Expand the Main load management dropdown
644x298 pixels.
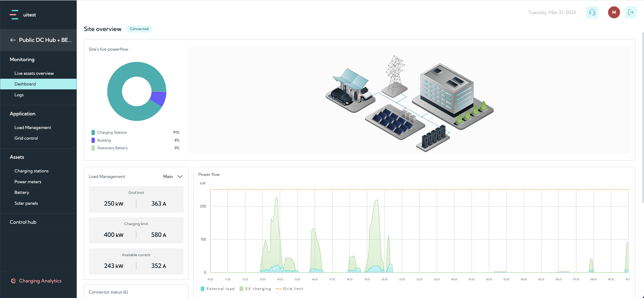pos(173,176)
